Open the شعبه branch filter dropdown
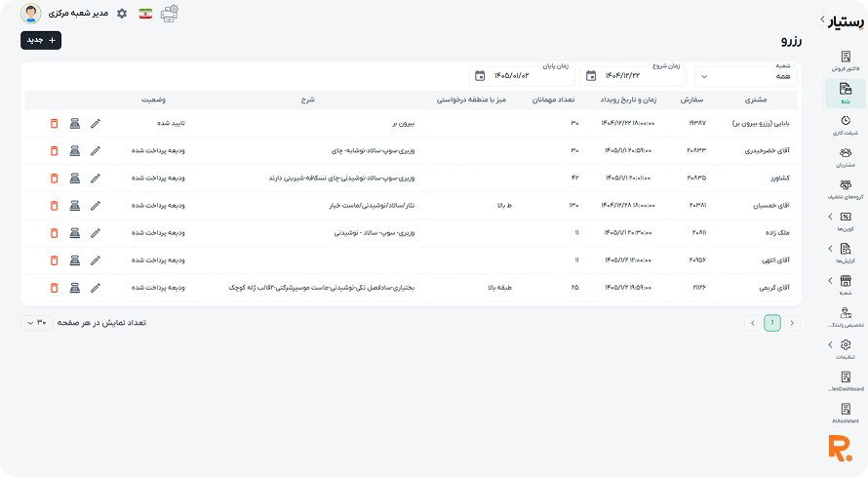 (746, 76)
